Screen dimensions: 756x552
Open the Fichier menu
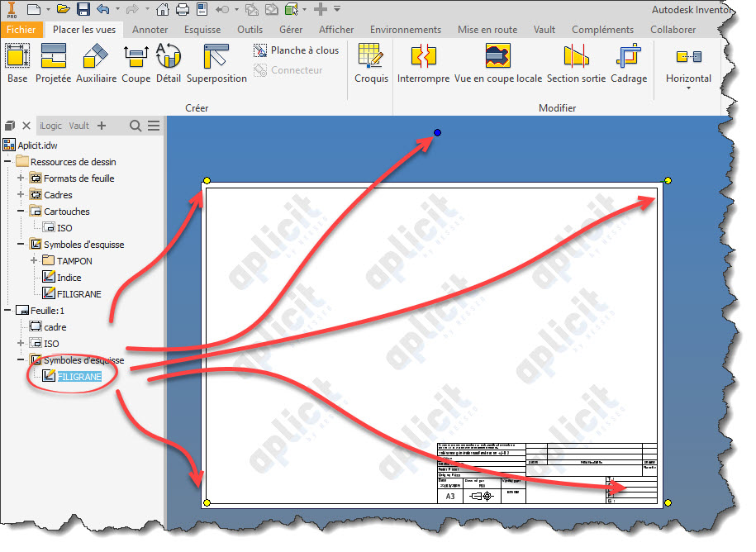pyautogui.click(x=20, y=30)
